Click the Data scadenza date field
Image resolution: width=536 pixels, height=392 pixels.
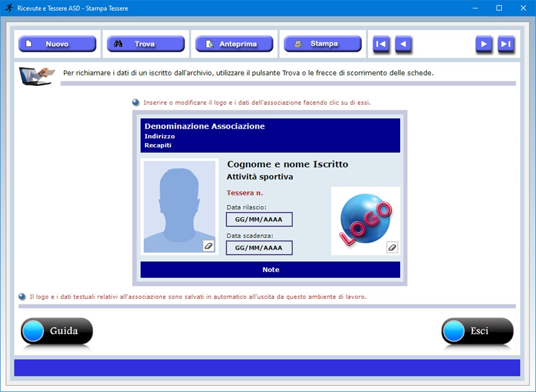click(259, 248)
